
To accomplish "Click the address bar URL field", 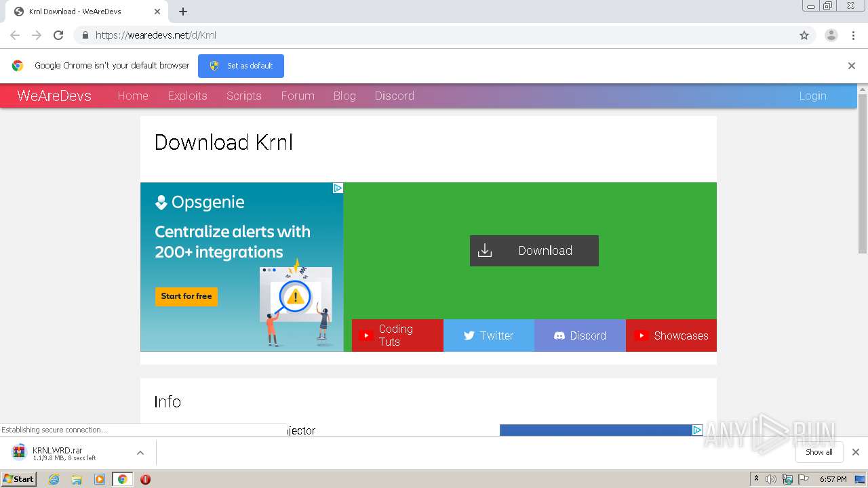I will 434,35.
